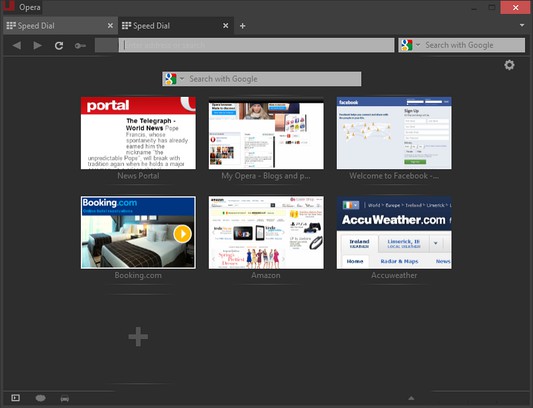Open the Amazon thumbnail
The width and height of the screenshot is (533, 408).
point(266,232)
